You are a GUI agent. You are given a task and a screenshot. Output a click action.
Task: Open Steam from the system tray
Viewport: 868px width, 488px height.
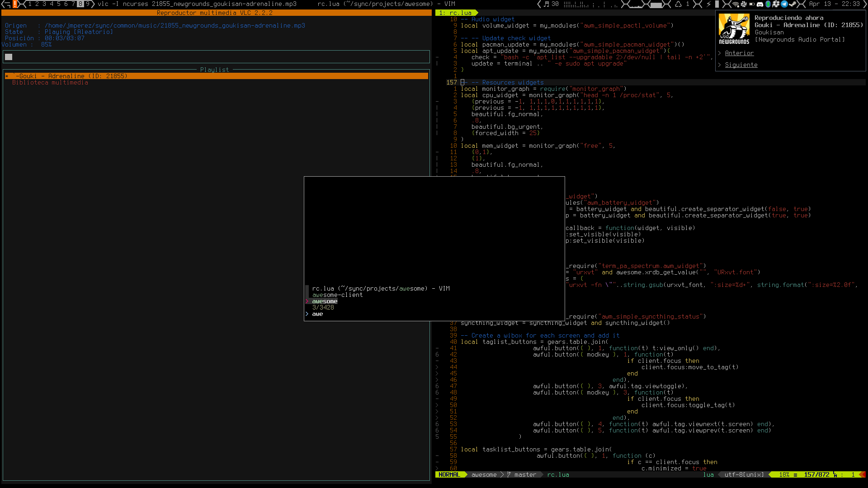tap(793, 4)
